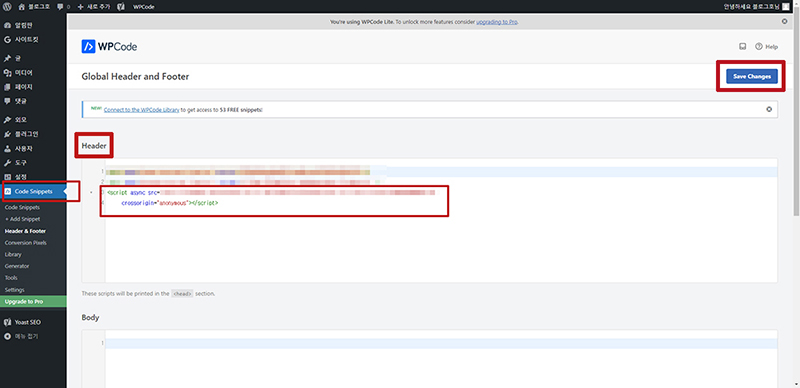Screen dimensions: 800x388
Task: Click the upgrading to Pro link
Action: pos(497,22)
